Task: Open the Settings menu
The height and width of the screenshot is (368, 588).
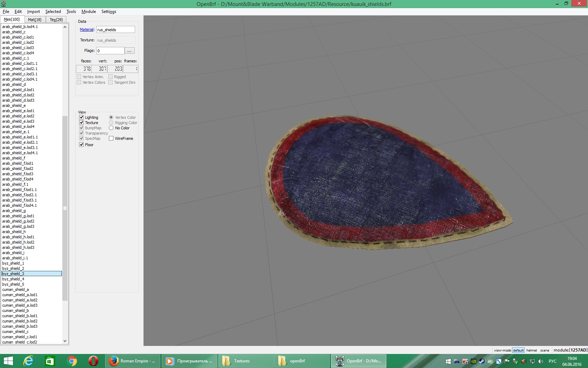Action: pos(109,12)
